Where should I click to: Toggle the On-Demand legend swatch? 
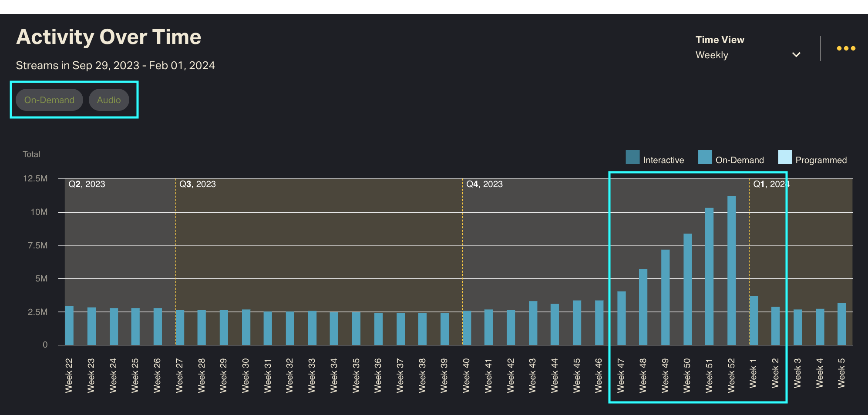tap(705, 157)
